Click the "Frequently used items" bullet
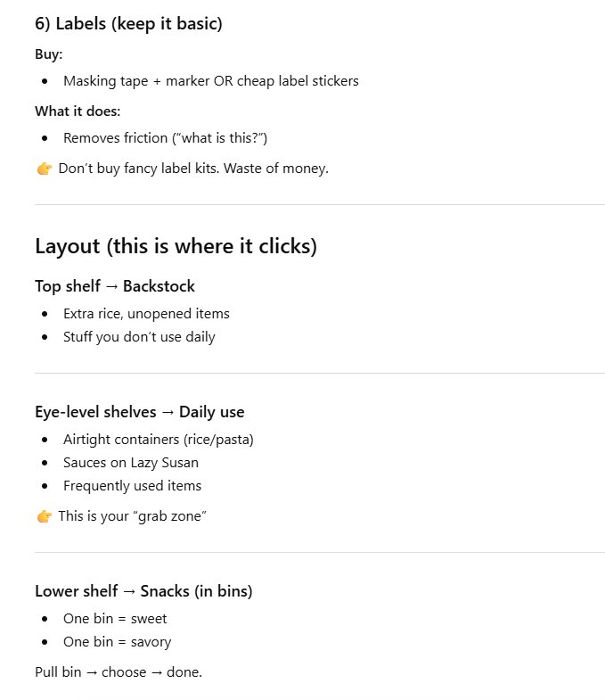605x700 pixels. point(133,486)
